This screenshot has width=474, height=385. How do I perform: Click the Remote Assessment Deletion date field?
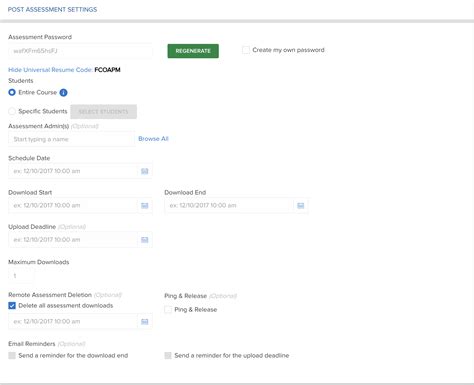point(73,321)
